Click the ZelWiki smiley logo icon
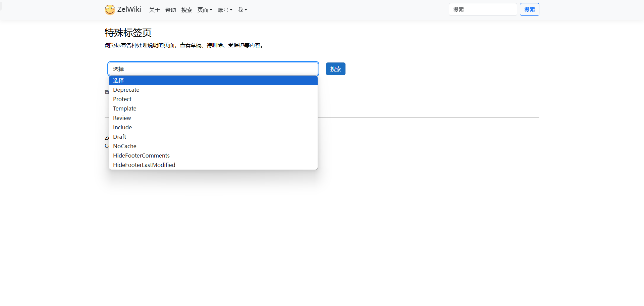Image resolution: width=644 pixels, height=306 pixels. click(110, 10)
